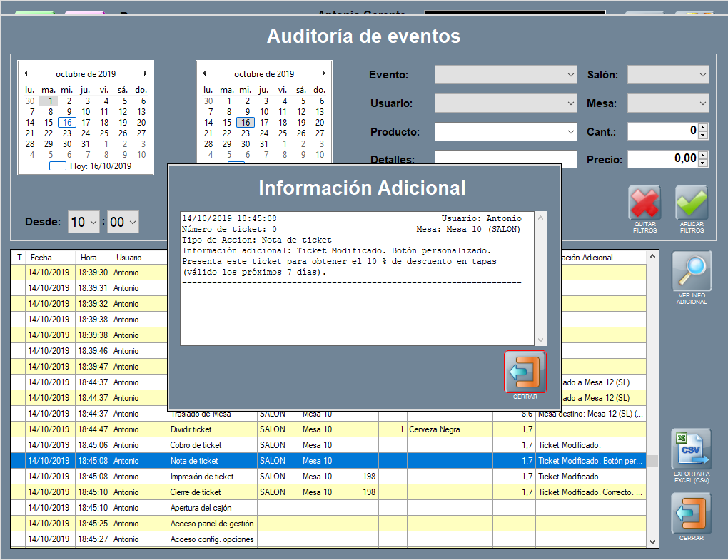Click Hoy: 16/10/2019 link in left calendar

coord(100,166)
